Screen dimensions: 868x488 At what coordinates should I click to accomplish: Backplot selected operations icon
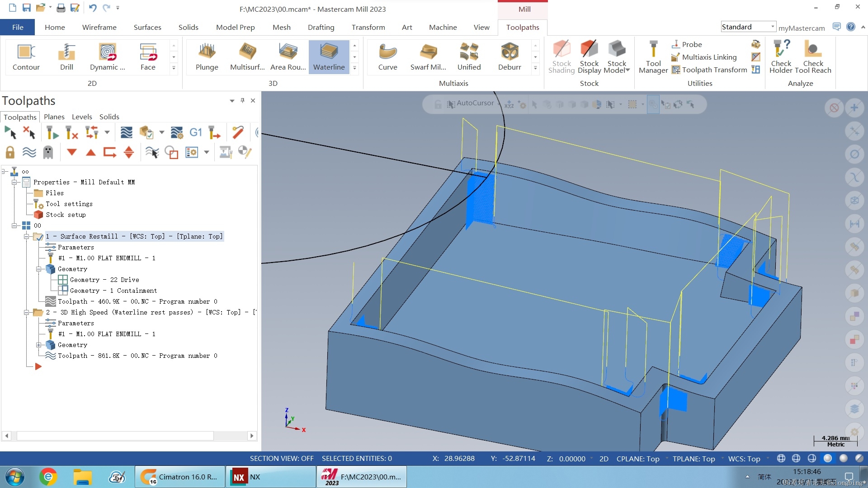[127, 132]
